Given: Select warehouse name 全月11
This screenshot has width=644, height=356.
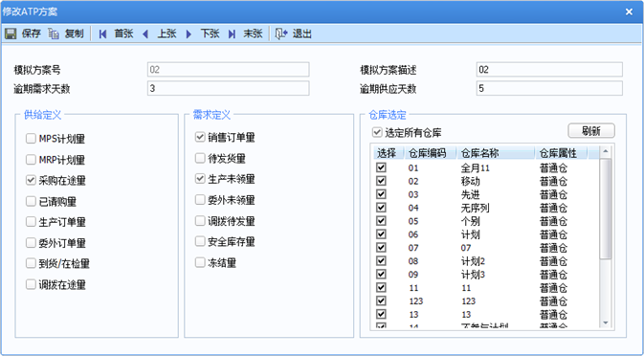Looking at the screenshot, I should point(476,167).
